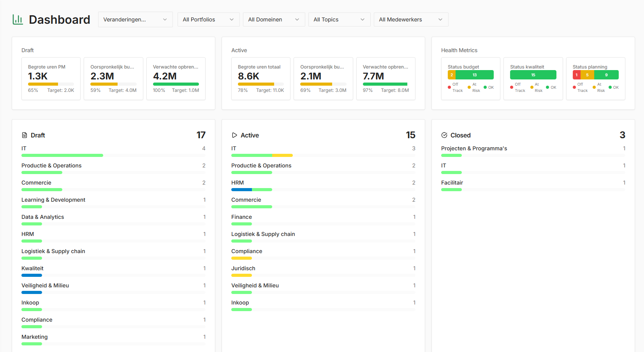Image resolution: width=644 pixels, height=352 pixels.
Task: Expand the All Domeinen filter
Action: (274, 19)
